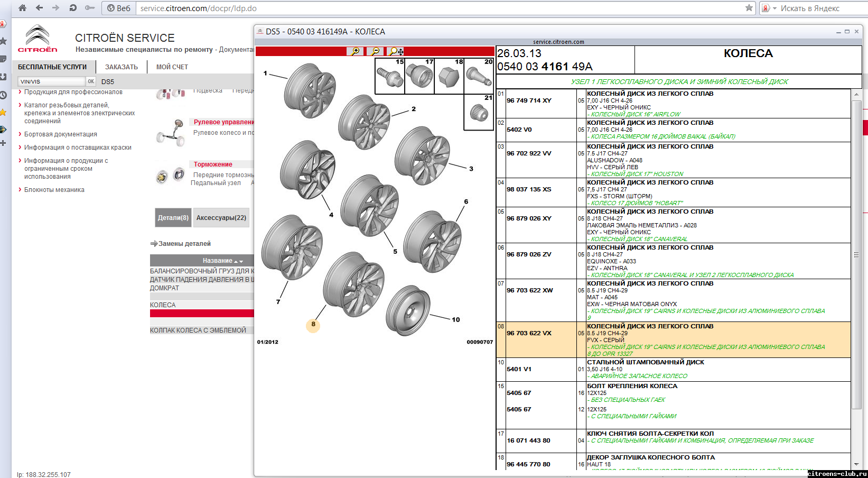Open Блокноты механика link
The image size is (868, 478).
coord(54,190)
